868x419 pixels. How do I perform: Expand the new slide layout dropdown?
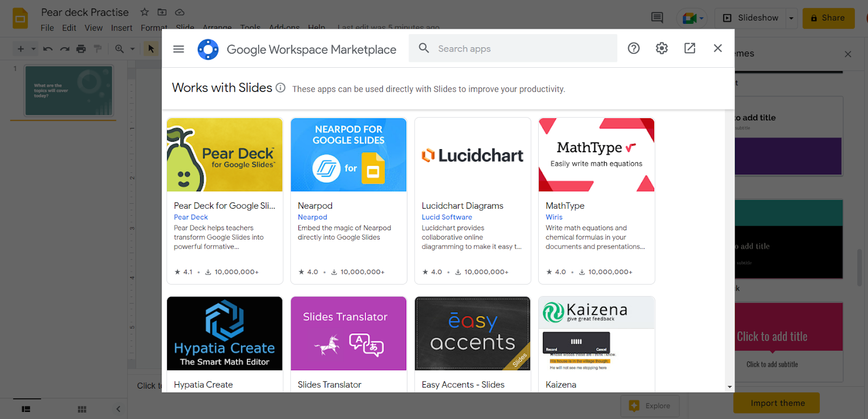click(33, 49)
